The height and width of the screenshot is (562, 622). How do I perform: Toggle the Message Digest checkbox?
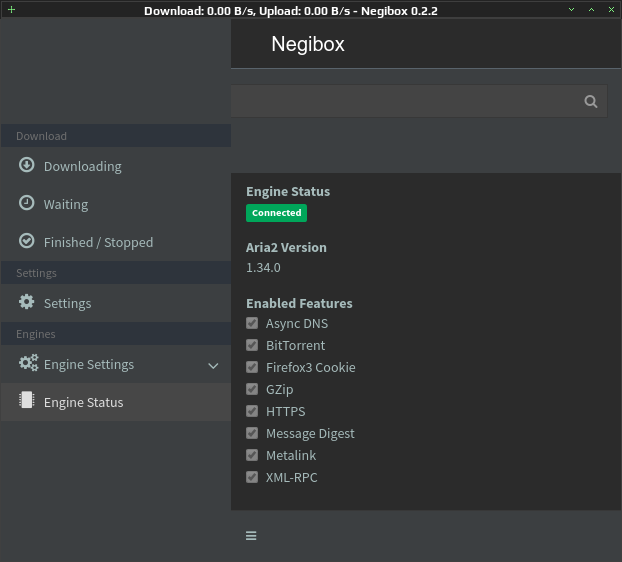click(x=252, y=433)
